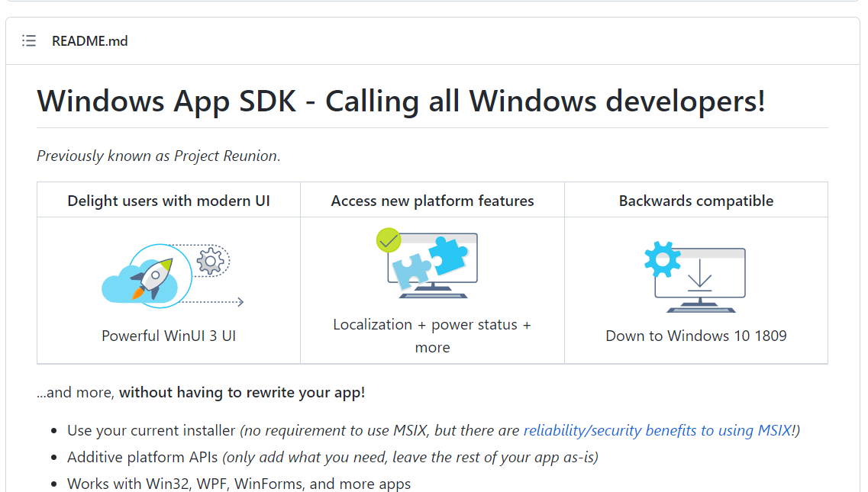Click the Windows App SDK main heading

(x=401, y=101)
